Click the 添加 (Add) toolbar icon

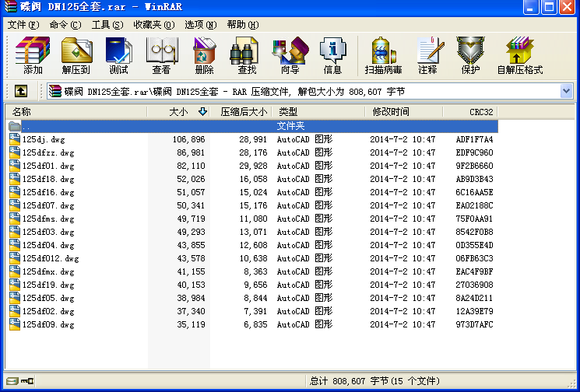click(33, 55)
